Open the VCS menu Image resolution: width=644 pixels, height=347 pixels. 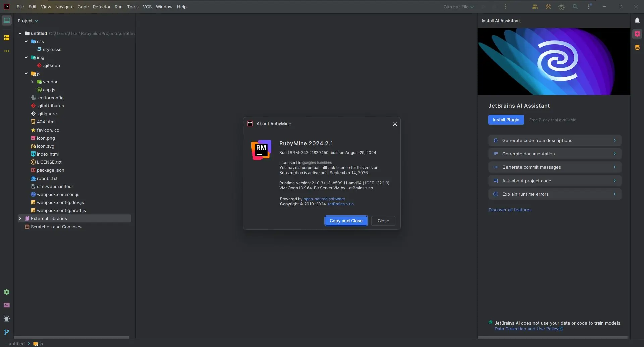147,7
